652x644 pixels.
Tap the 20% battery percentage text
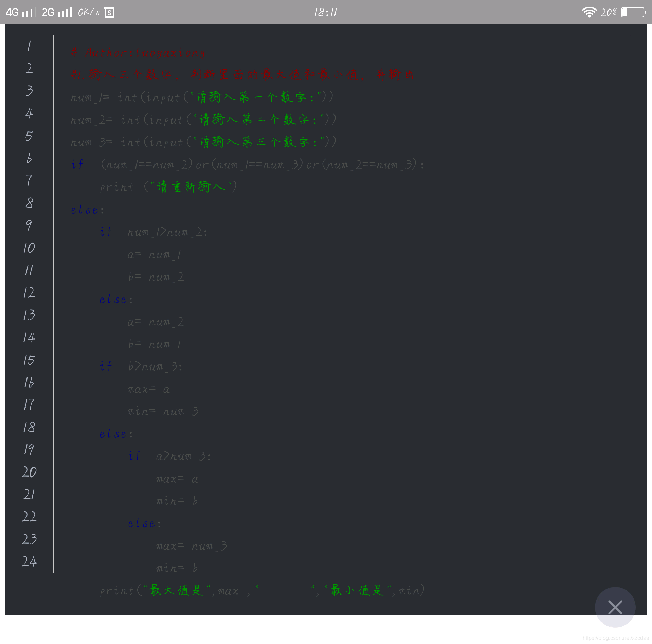click(x=609, y=13)
